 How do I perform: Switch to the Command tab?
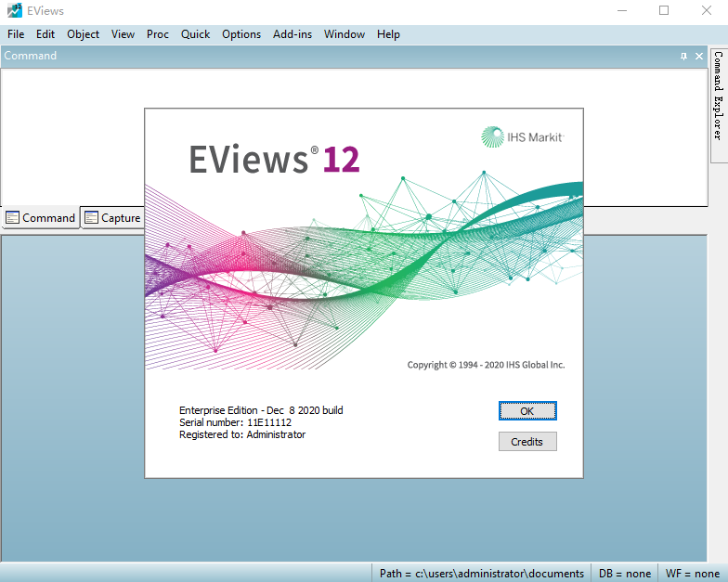coord(41,217)
